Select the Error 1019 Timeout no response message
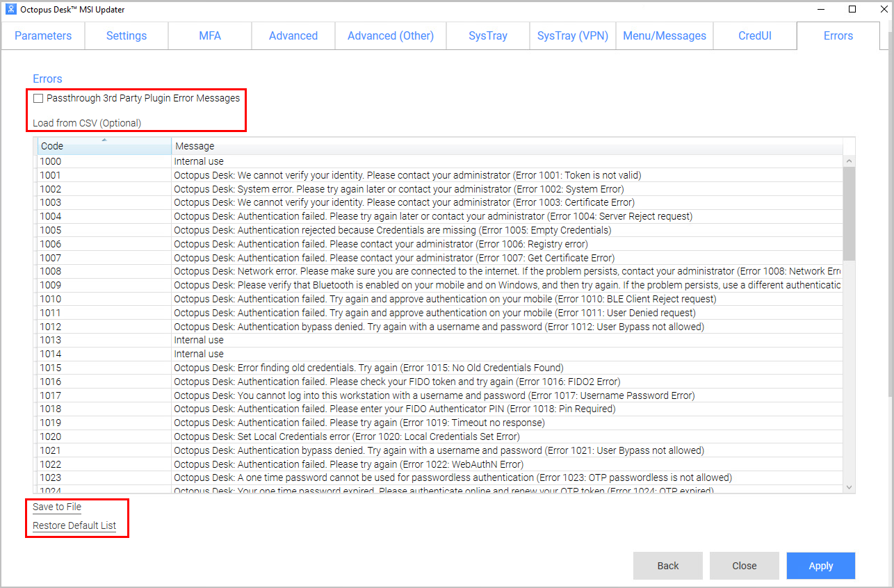This screenshot has width=894, height=588. point(507,423)
